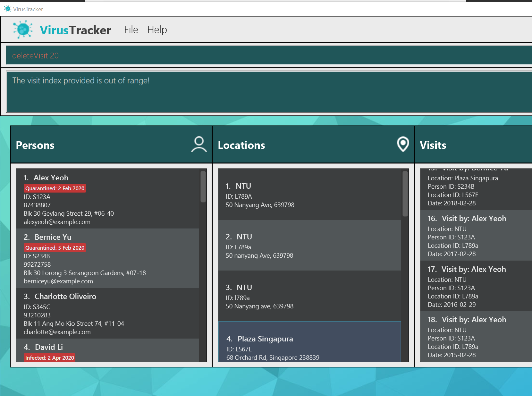Click the Persons list scrollbar thumb
This screenshot has height=396, width=532.
[x=203, y=186]
